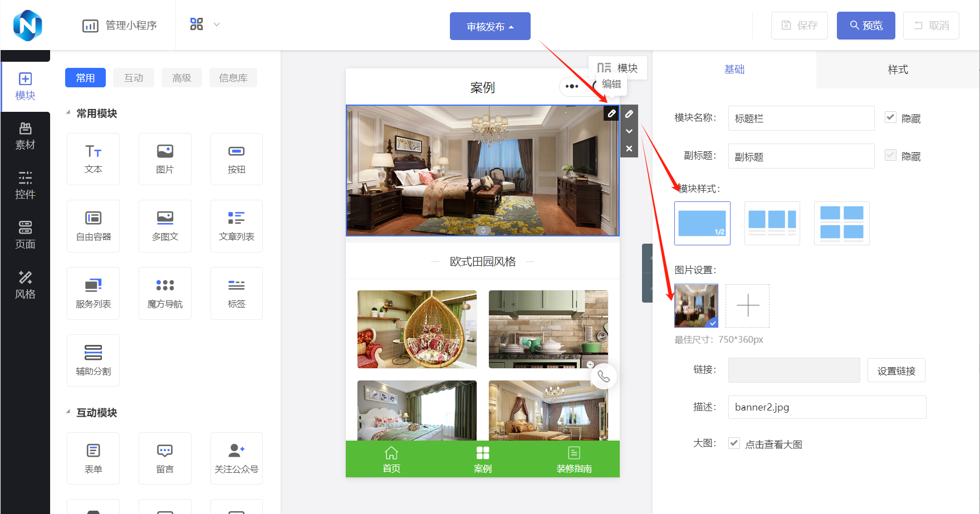The width and height of the screenshot is (980, 514).
Task: Click the pencil edit icon on banner
Action: pyautogui.click(x=611, y=113)
